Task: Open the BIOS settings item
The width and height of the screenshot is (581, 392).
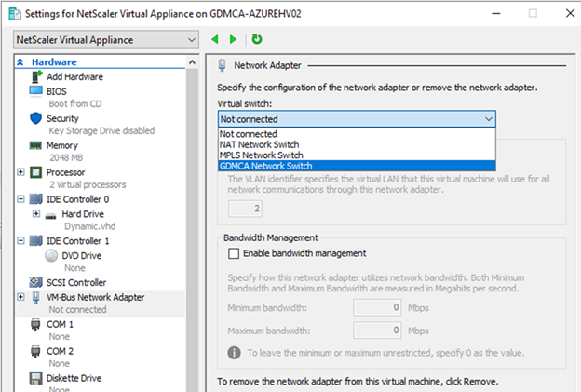Action: point(56,91)
